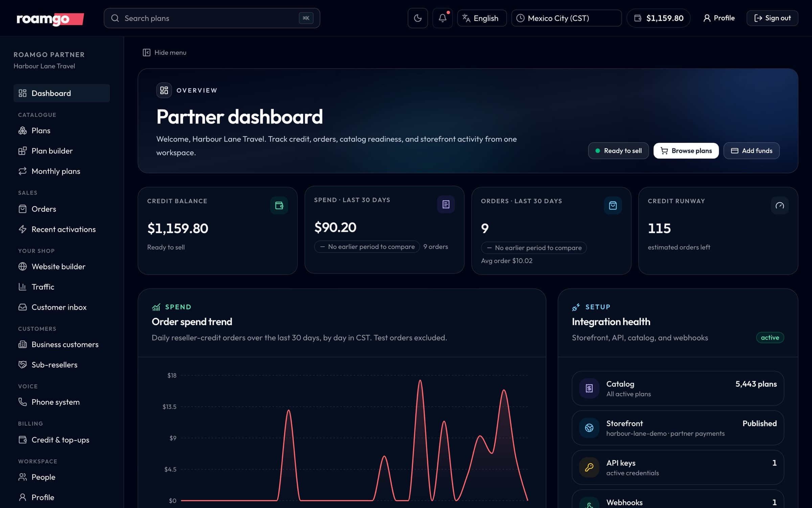Open Recent activations in the sidebar
812x508 pixels.
point(62,229)
